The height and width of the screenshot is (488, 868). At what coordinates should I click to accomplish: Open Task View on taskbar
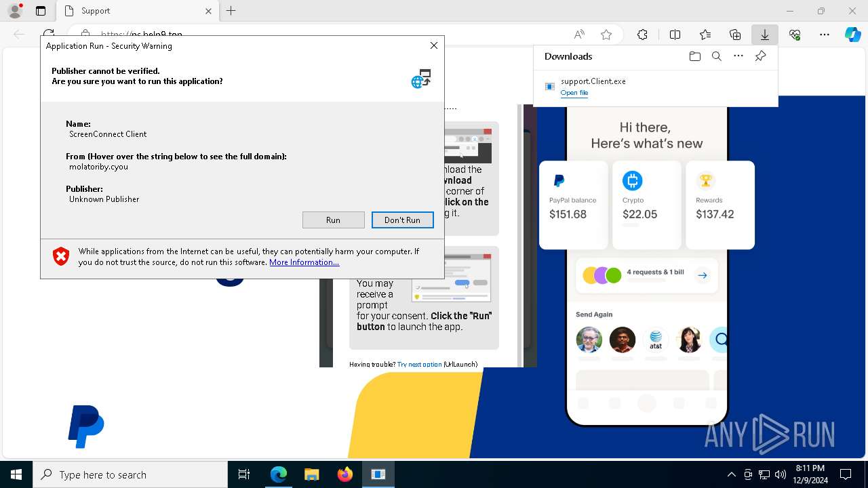244,474
